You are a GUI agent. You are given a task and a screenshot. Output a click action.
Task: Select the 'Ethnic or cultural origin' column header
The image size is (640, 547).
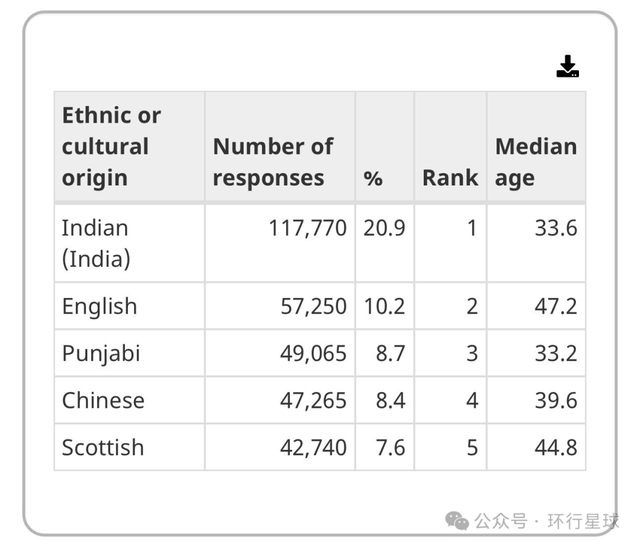(x=111, y=146)
